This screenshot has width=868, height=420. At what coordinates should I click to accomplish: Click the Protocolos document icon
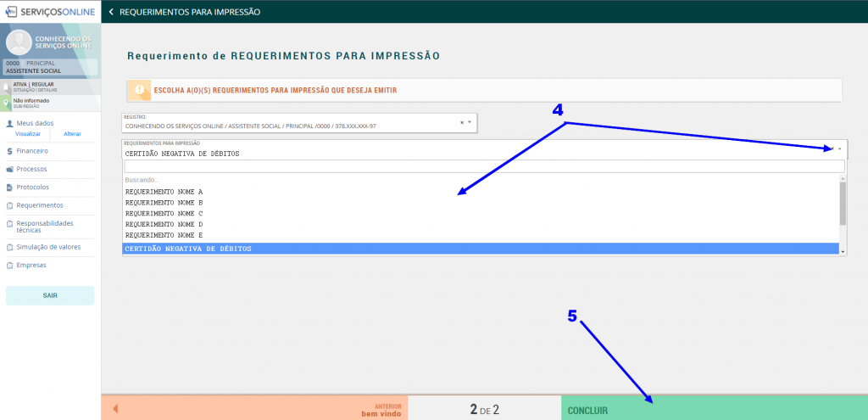(x=8, y=188)
